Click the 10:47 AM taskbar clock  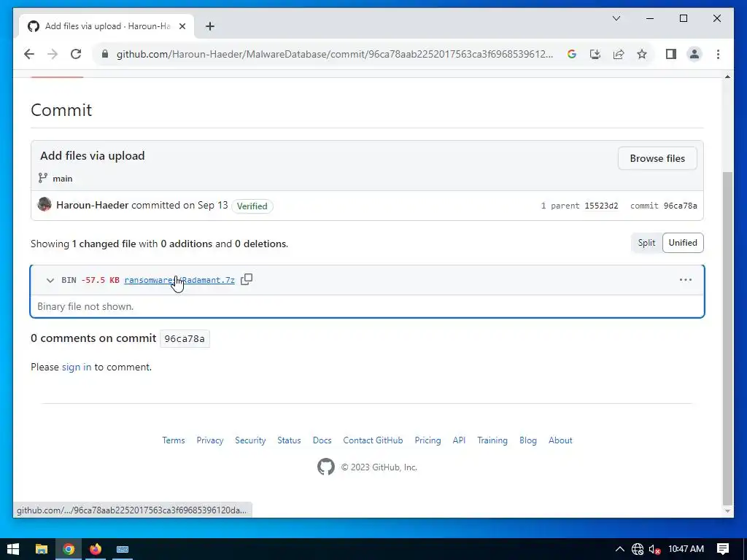point(686,549)
